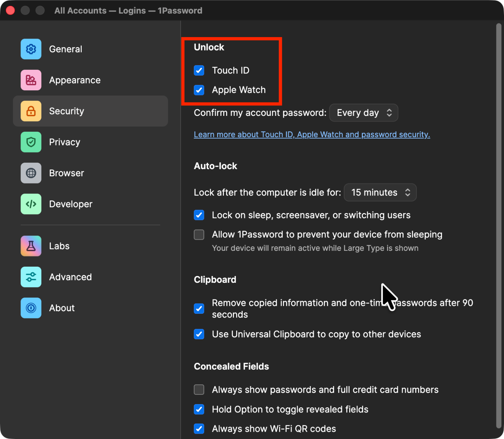
Task: Click the Labs flask icon
Action: point(31,246)
